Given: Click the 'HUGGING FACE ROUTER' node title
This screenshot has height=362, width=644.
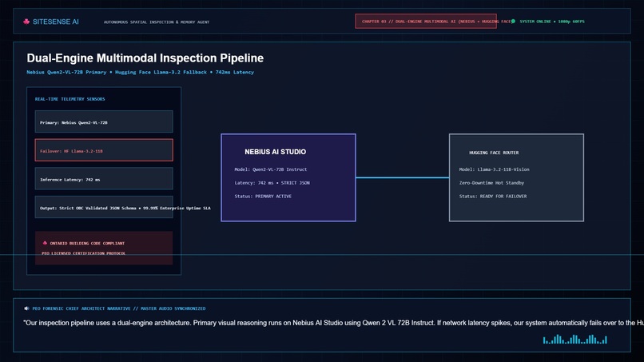Looking at the screenshot, I should 494,153.
